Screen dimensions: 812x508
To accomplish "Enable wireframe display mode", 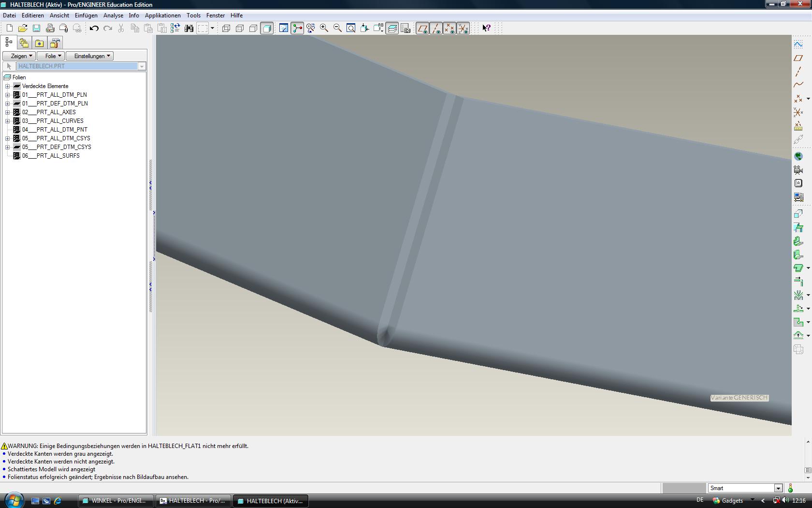I will (x=226, y=29).
